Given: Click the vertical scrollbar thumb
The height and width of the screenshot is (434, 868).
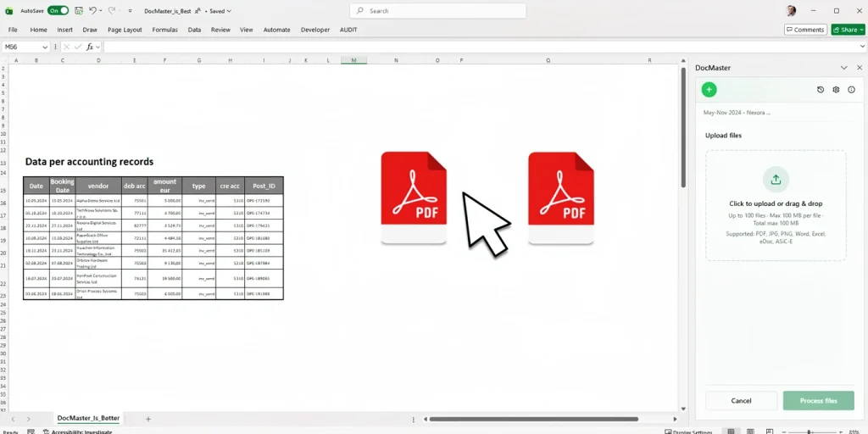Looking at the screenshot, I should click(683, 127).
